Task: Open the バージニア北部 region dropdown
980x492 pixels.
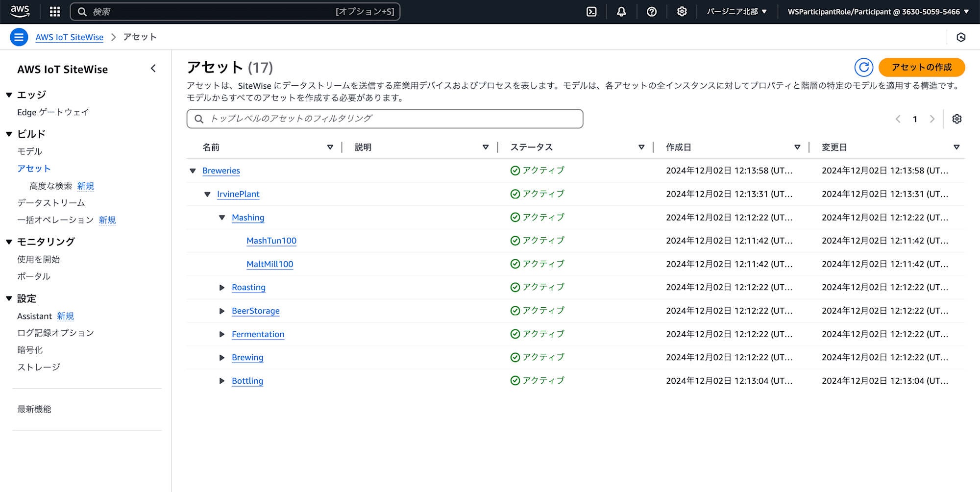Action: (x=736, y=12)
